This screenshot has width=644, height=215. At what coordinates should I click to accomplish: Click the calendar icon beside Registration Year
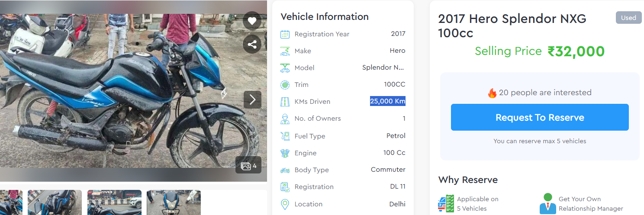click(x=285, y=34)
